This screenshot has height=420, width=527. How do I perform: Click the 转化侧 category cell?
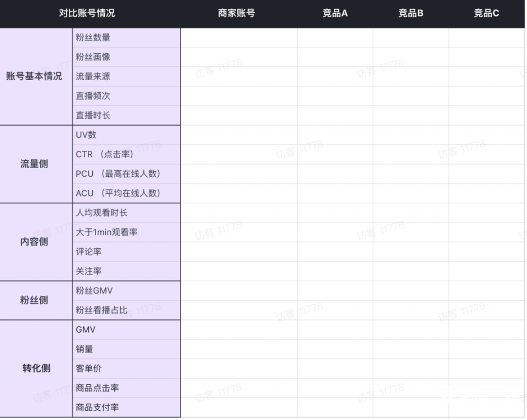(x=36, y=368)
